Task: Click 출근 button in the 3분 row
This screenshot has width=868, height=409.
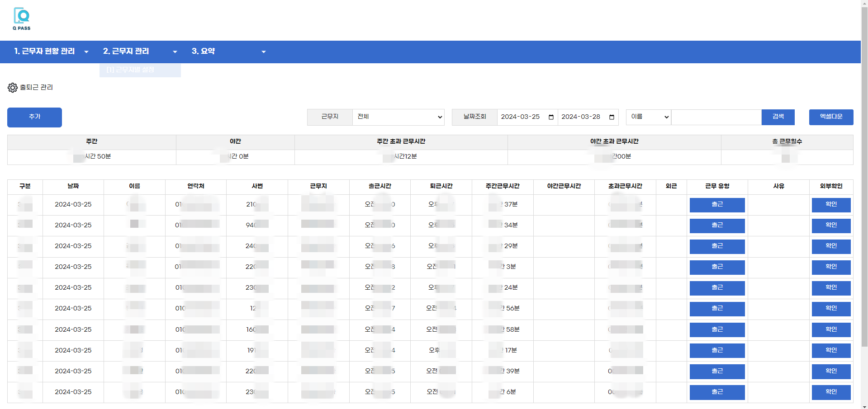Action: point(717,268)
